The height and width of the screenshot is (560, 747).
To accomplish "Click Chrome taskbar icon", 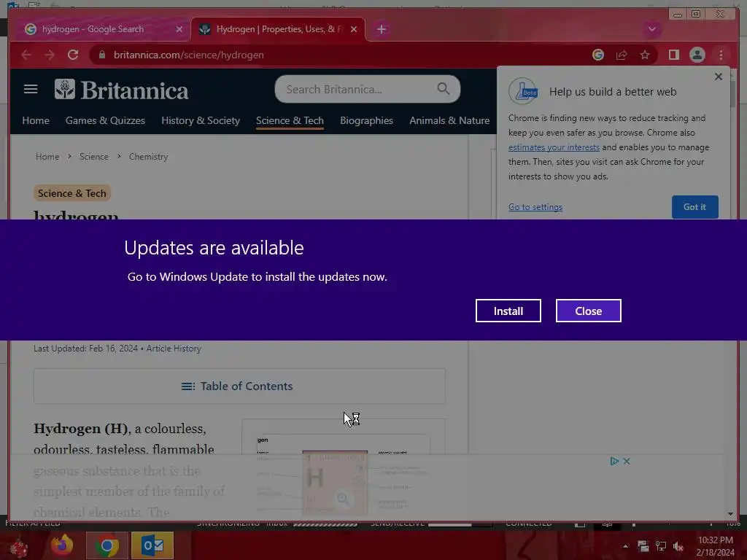I will (107, 545).
